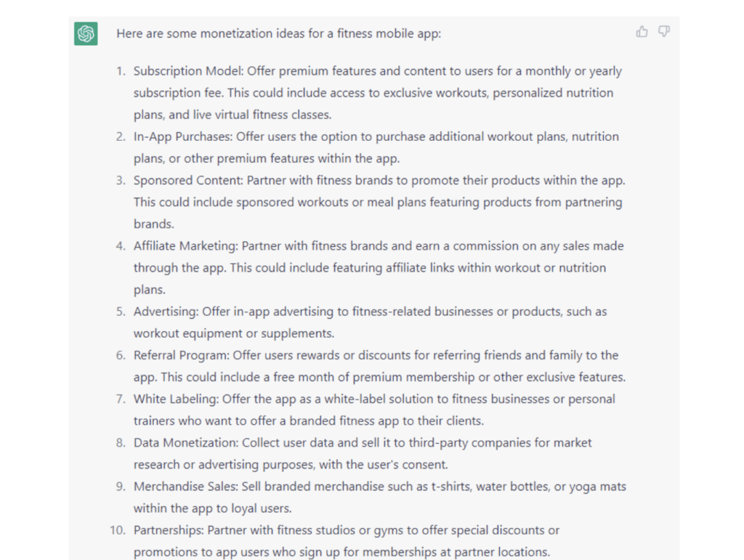
Task: Click the 'White Labeling' item text
Action: 176,399
